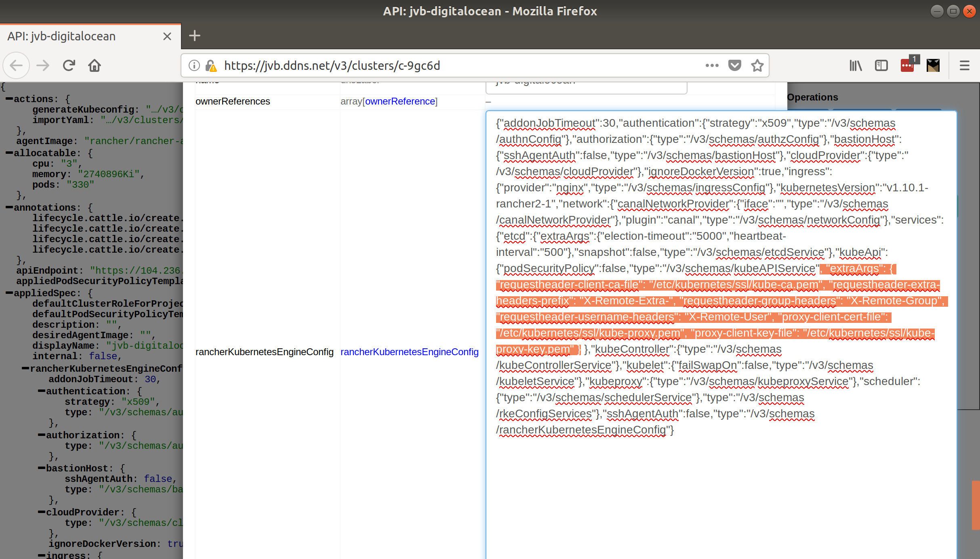Toggle the Firefox sidebar view
Image resolution: width=980 pixels, height=559 pixels.
point(881,65)
